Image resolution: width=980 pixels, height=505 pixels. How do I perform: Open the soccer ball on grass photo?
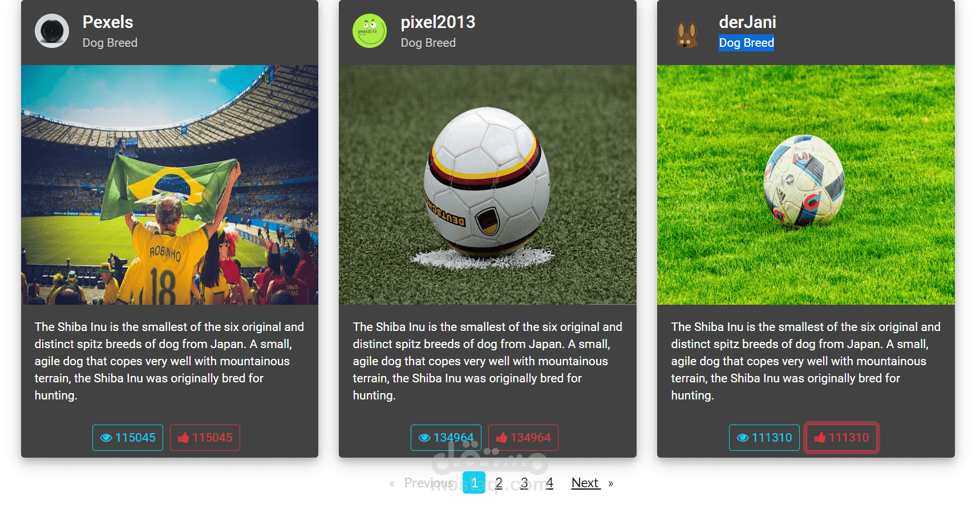[x=806, y=185]
